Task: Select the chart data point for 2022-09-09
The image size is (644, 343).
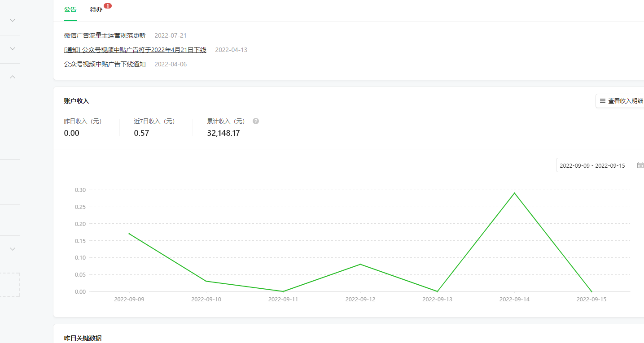Action: point(129,234)
